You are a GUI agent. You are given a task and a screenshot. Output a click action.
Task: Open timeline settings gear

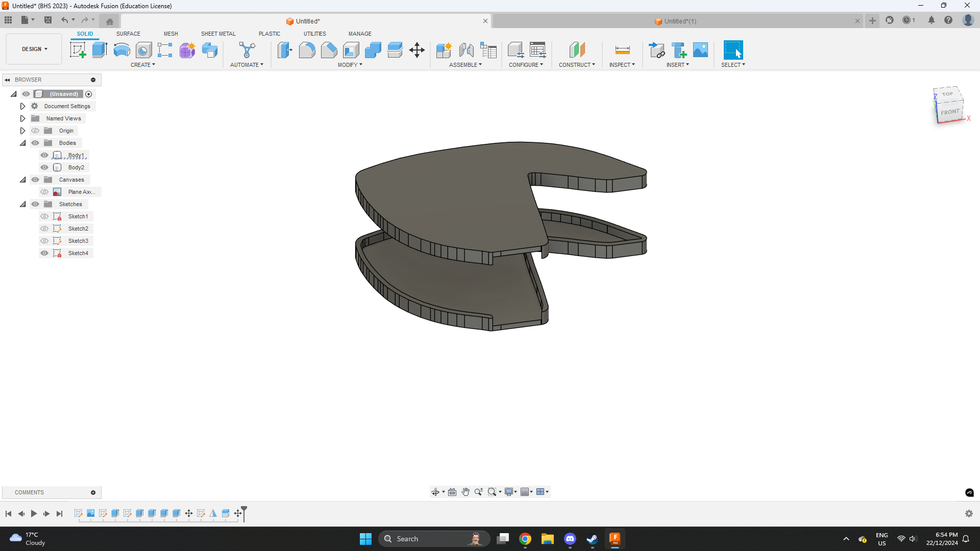pos(969,514)
